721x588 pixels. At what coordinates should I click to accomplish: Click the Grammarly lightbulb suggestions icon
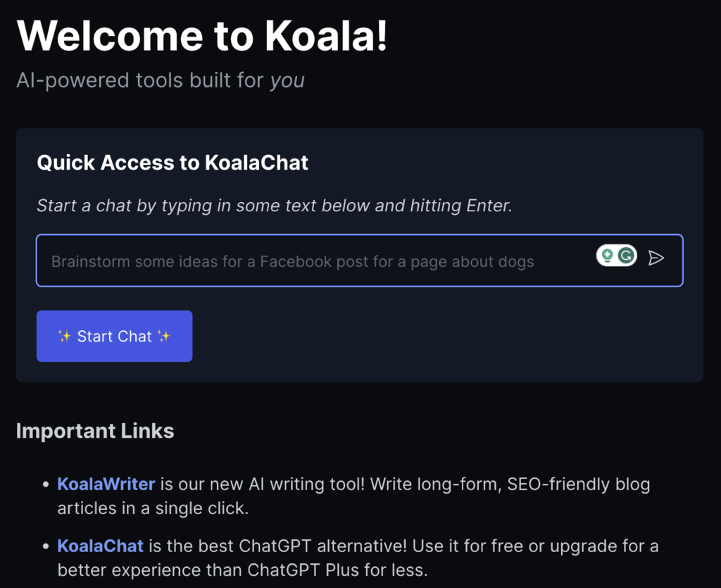point(608,256)
